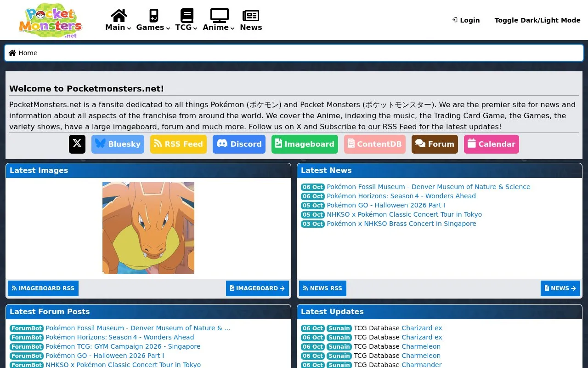This screenshot has height=368, width=588.
Task: Open the X social link icon
Action: click(77, 144)
